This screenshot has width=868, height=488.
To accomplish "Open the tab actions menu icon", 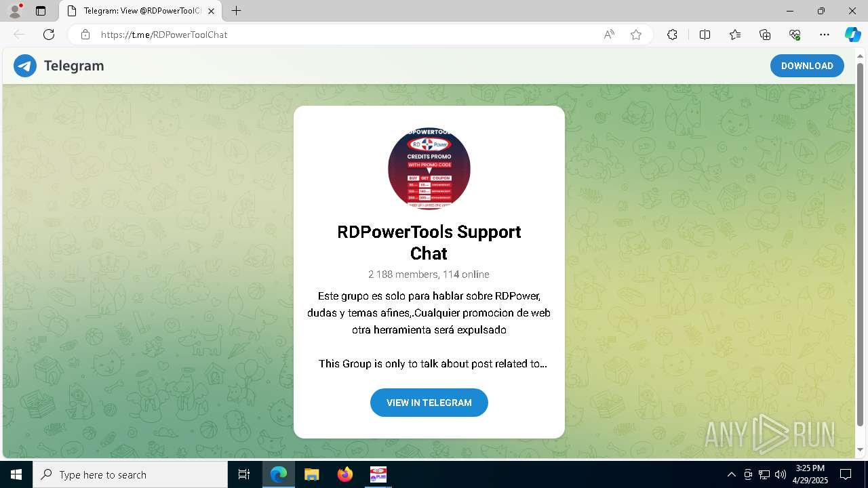I will point(41,11).
